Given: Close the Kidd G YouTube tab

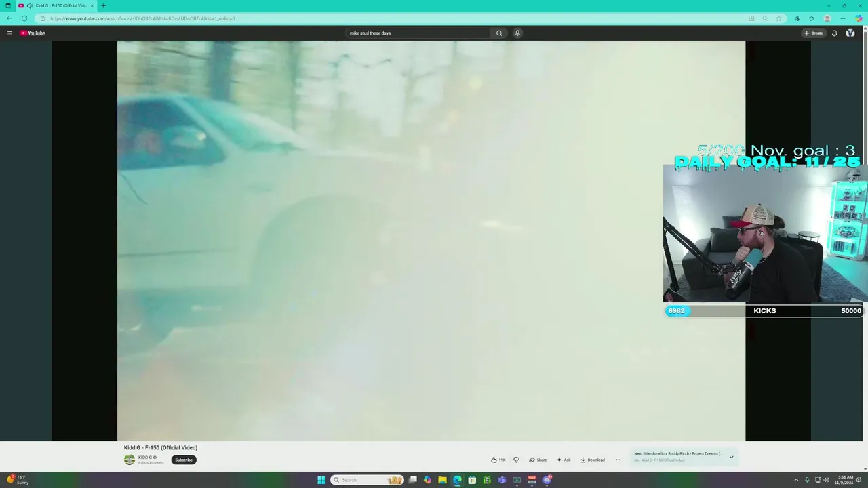Looking at the screenshot, I should coord(92,5).
